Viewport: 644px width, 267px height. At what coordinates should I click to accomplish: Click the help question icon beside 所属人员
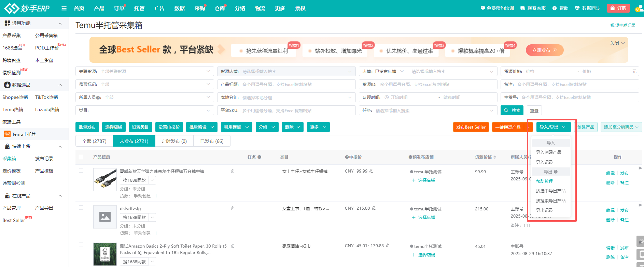98,98
